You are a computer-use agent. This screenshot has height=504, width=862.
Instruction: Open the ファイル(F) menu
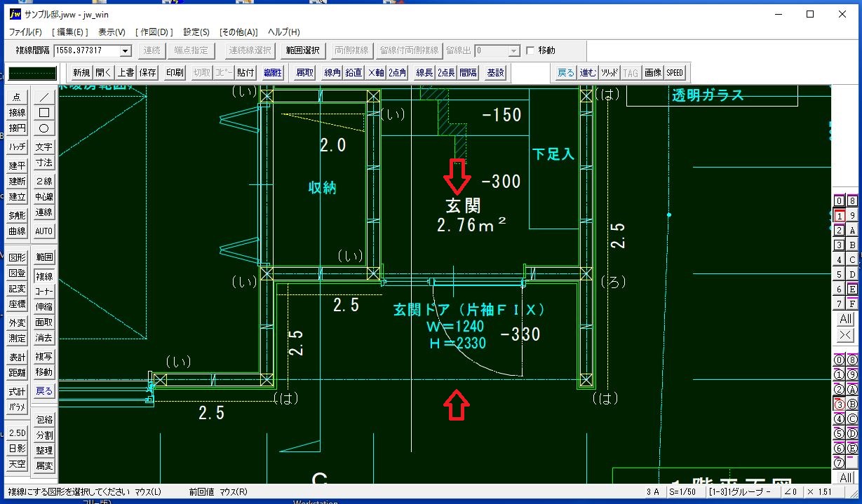tap(25, 32)
